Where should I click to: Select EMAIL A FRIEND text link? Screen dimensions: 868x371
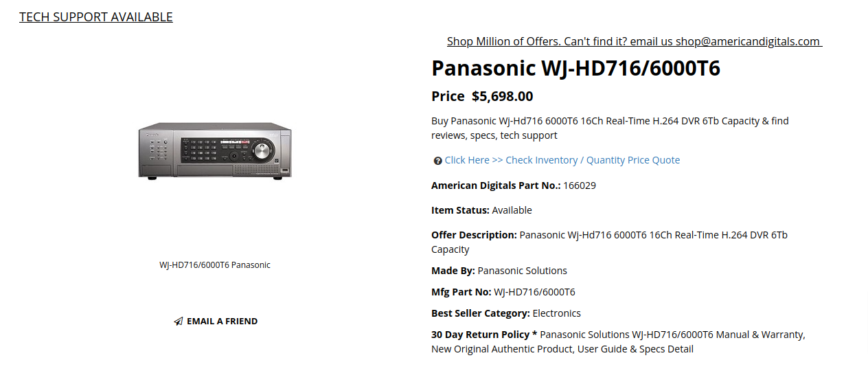tap(222, 322)
